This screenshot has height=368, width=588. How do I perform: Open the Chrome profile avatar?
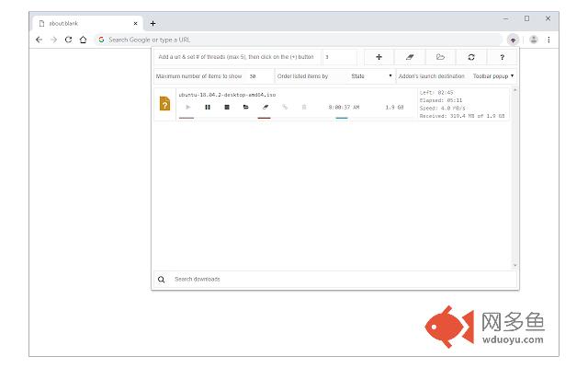(x=534, y=40)
